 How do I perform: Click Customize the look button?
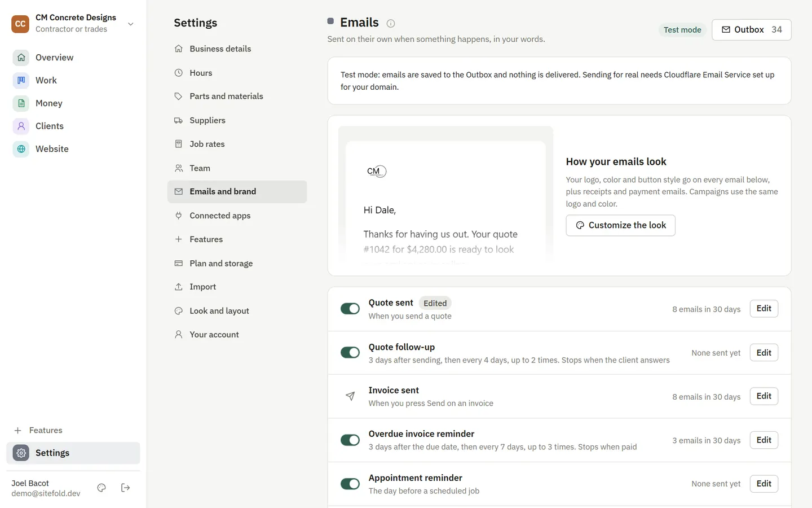(620, 225)
